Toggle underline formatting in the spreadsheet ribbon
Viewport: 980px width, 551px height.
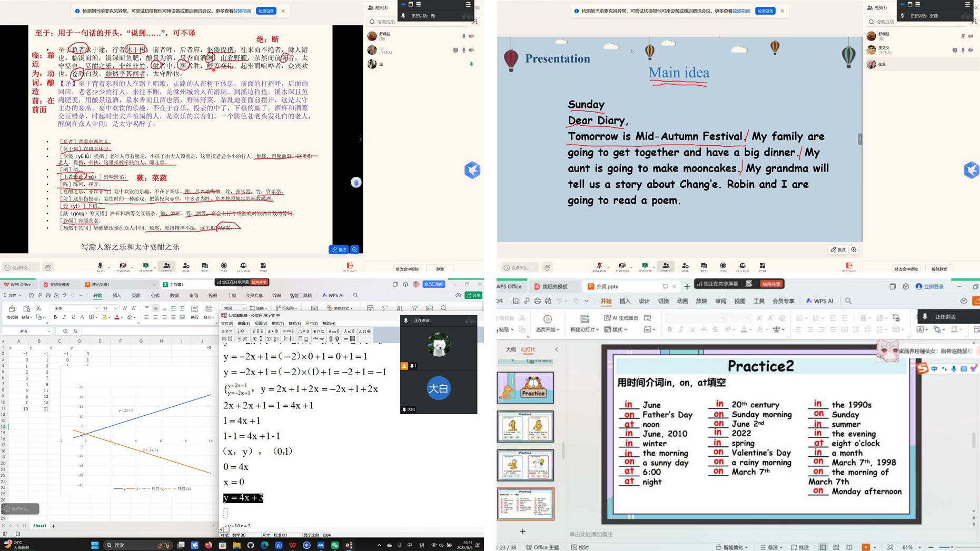point(73,317)
